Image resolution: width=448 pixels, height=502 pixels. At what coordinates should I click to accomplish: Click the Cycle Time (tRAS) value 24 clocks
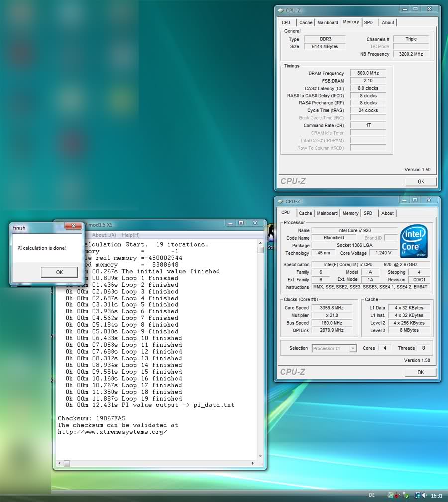pos(368,110)
